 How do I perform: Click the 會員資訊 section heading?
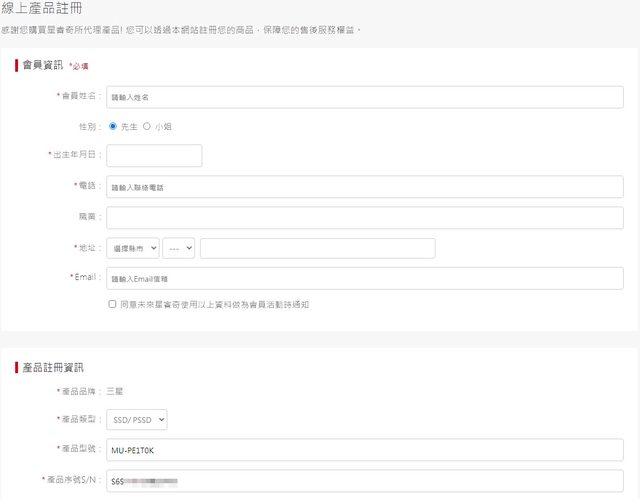click(42, 65)
